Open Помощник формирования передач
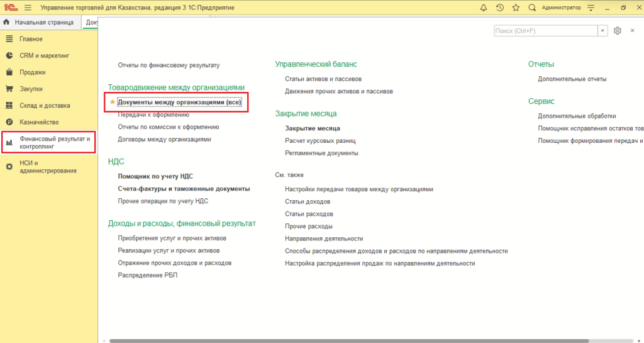This screenshot has width=644, height=343. (x=591, y=141)
